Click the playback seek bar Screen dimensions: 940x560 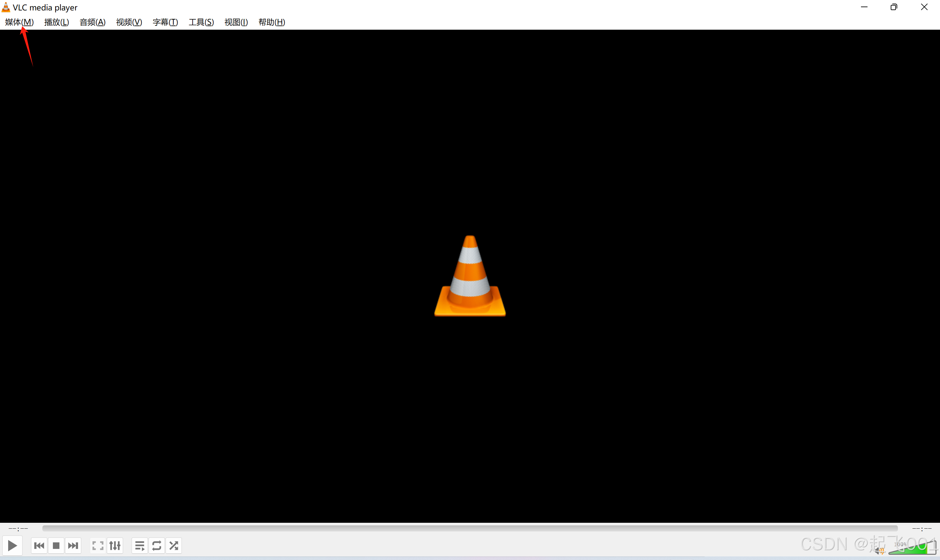(x=470, y=528)
